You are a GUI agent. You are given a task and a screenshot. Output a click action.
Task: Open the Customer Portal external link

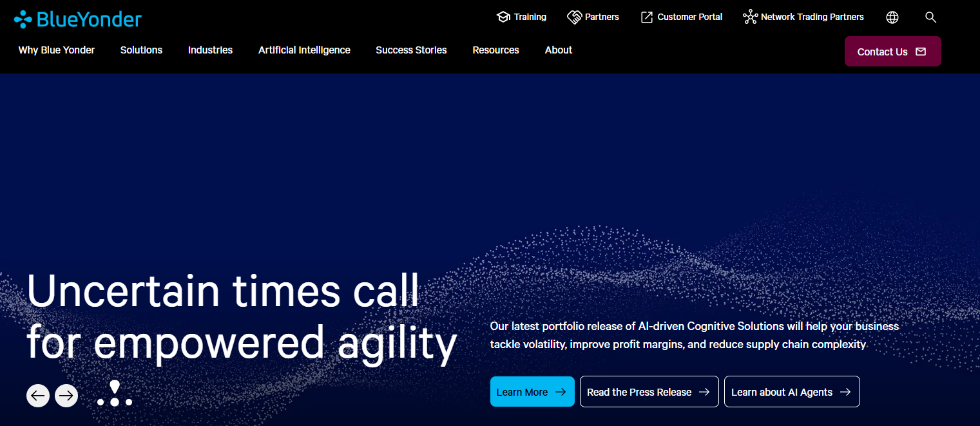pos(681,17)
